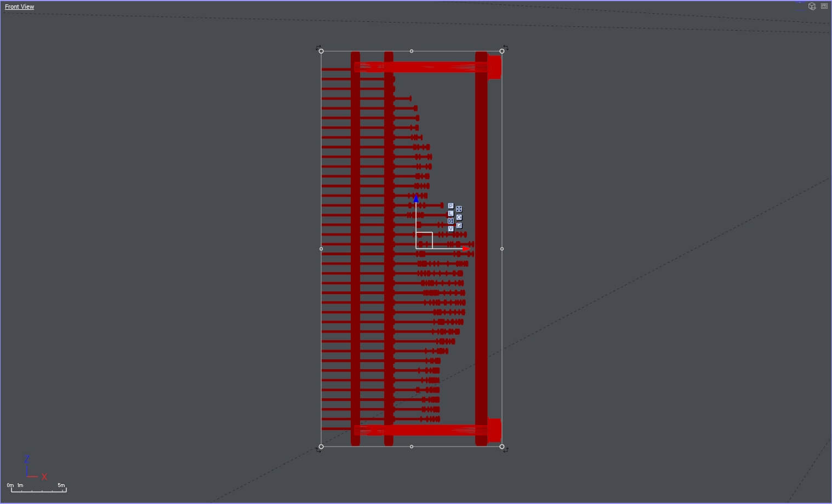Click the top-left corner handle of bounding box
This screenshot has width=832, height=504.
[x=321, y=51]
